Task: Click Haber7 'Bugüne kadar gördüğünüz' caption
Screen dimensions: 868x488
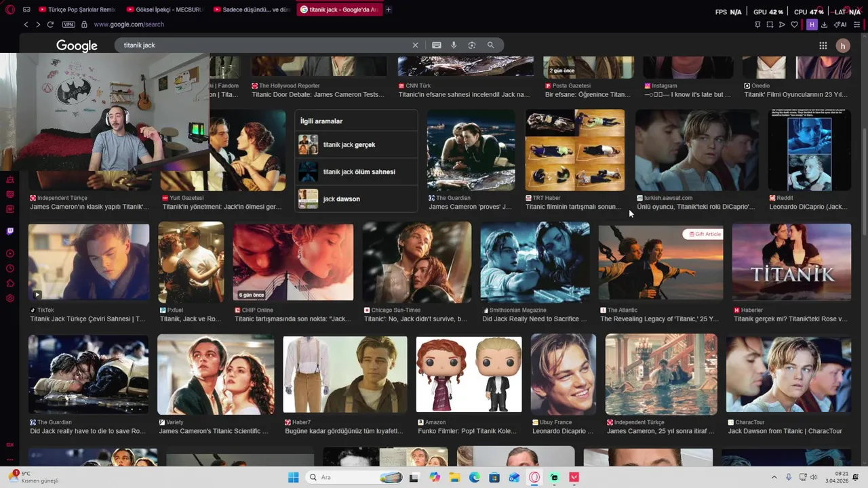Action: (x=345, y=431)
